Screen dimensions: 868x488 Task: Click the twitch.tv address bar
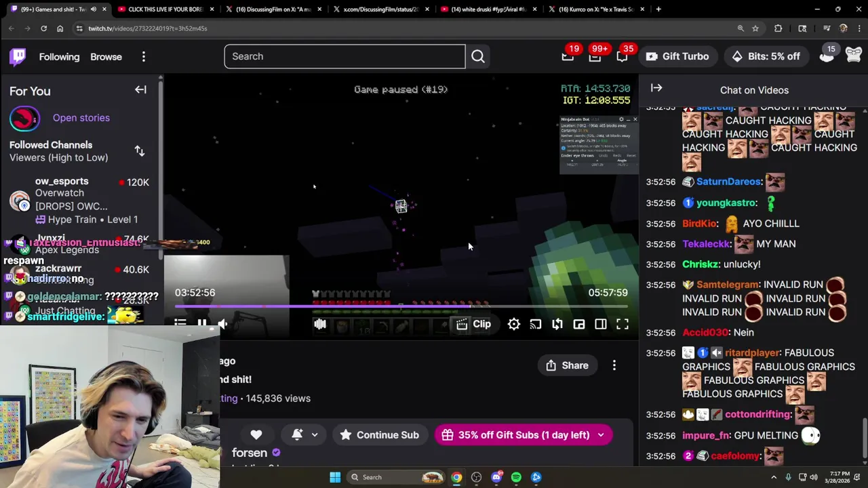(407, 28)
